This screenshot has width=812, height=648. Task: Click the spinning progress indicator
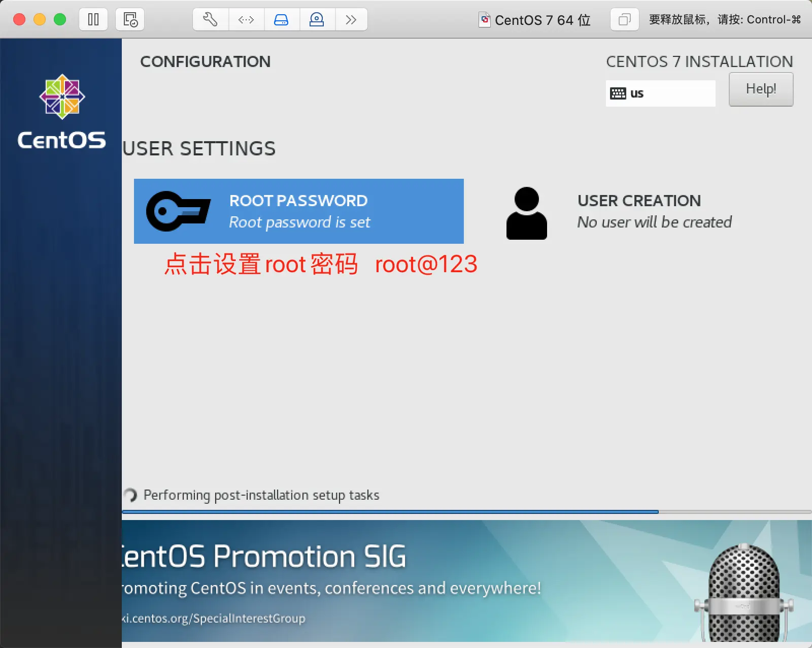(130, 495)
